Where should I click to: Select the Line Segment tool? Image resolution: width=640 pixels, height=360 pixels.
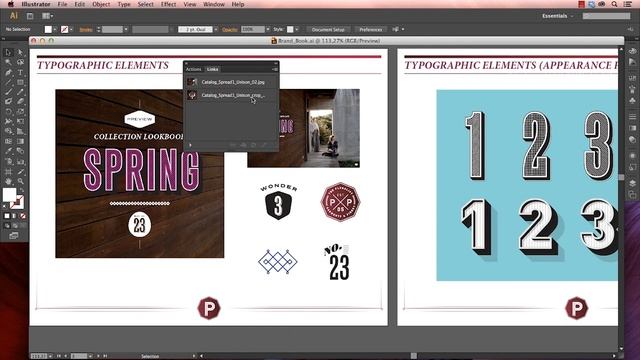tap(8, 82)
